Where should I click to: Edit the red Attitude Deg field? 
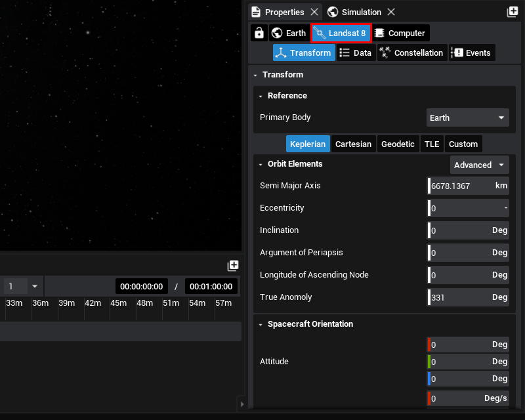coord(468,345)
